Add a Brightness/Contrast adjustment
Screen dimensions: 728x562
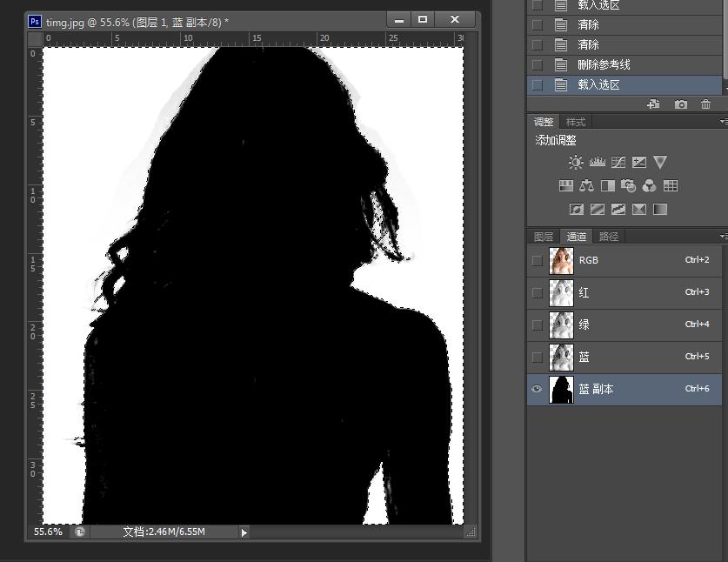(x=576, y=162)
